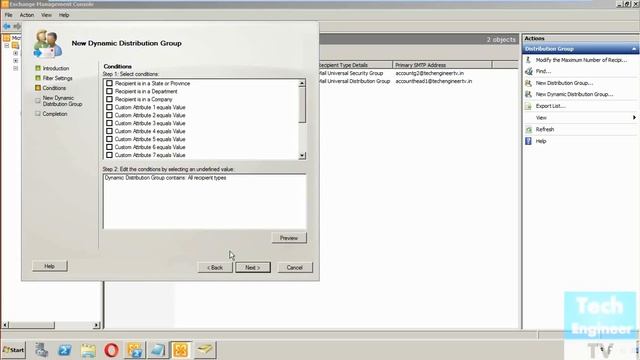Open Help in Actions pane
The image size is (640, 360).
541,141
